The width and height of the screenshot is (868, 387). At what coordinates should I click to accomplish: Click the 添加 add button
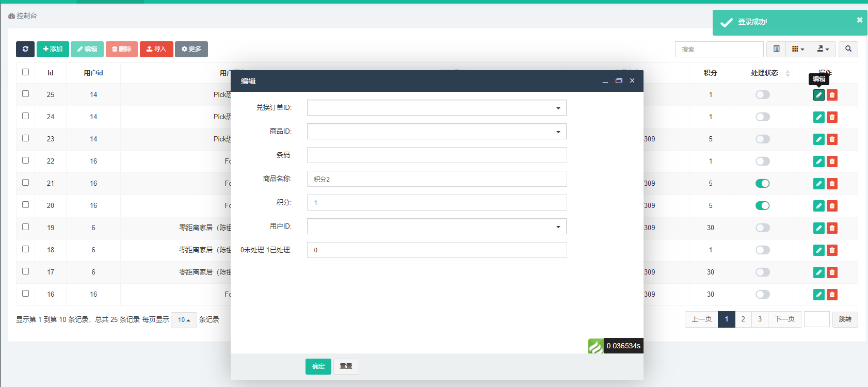click(x=53, y=49)
